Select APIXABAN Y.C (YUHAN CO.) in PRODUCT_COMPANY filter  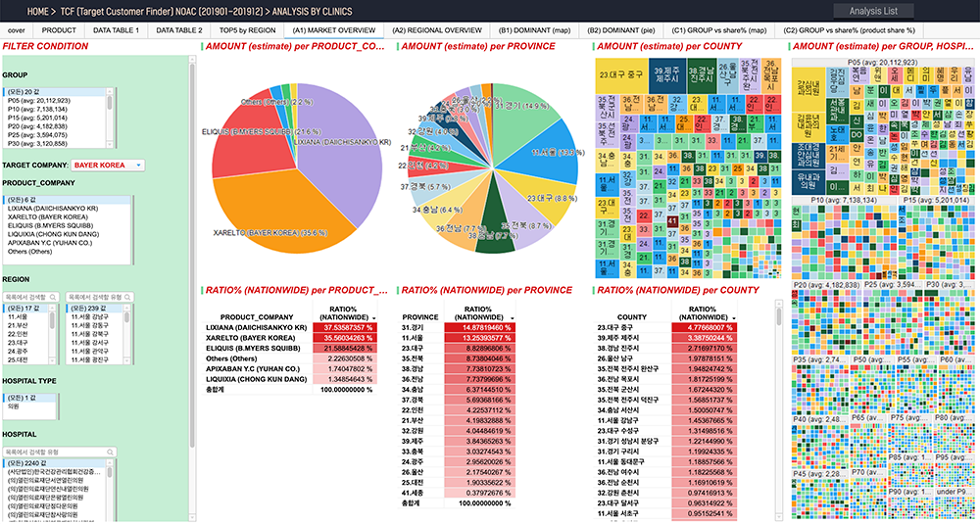pyautogui.click(x=66, y=243)
